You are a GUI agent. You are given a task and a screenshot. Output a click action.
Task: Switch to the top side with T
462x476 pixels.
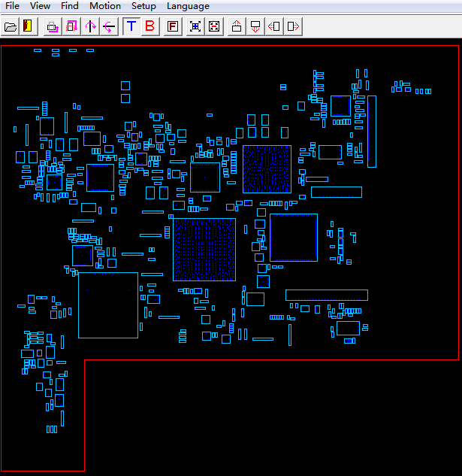tap(131, 26)
